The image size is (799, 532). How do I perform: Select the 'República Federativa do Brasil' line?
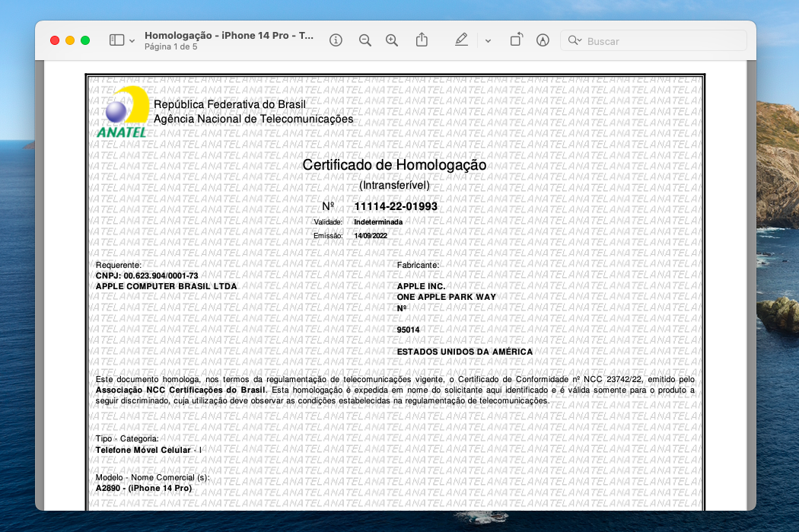tap(230, 104)
